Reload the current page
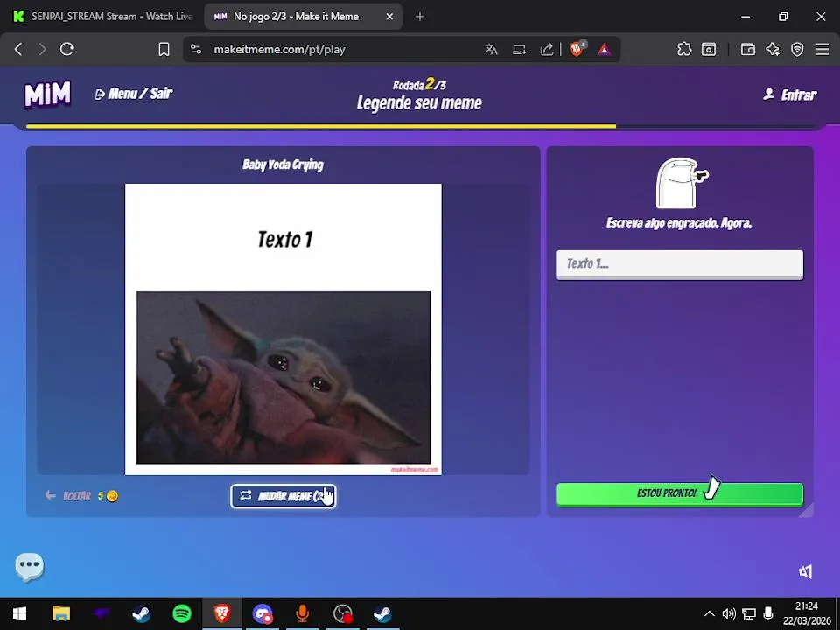This screenshot has width=840, height=630. pos(67,49)
